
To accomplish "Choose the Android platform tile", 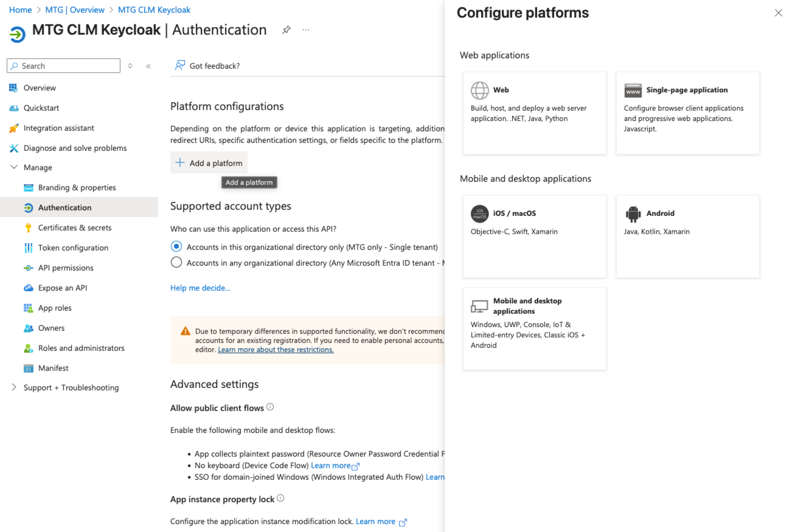I will tap(687, 237).
